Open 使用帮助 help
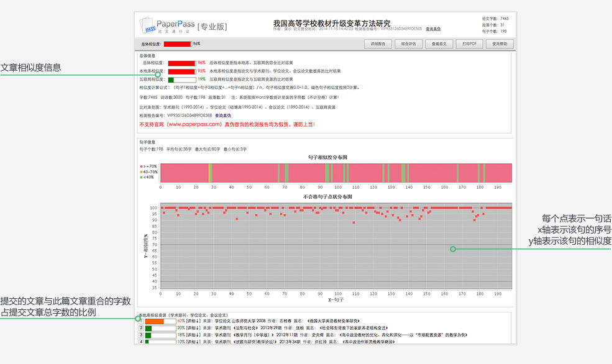 pos(500,44)
